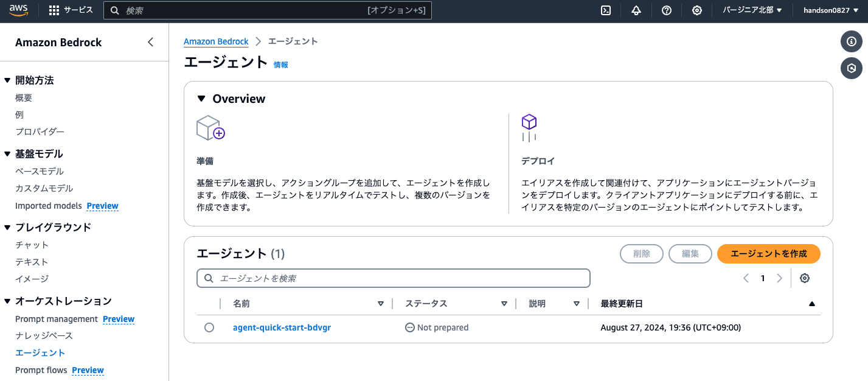The width and height of the screenshot is (868, 381).
Task: Open the info panel icon at right
Action: pos(852,42)
